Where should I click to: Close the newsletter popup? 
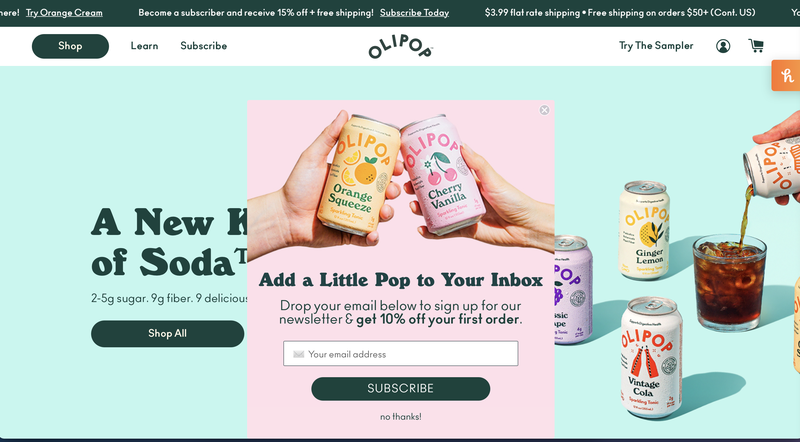544,110
